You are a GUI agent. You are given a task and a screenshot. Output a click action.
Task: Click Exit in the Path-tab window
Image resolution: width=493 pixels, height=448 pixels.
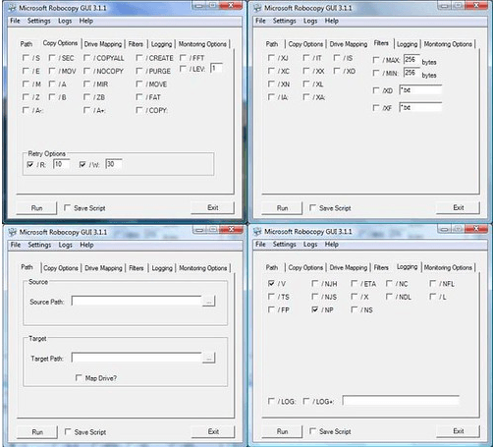(x=213, y=432)
